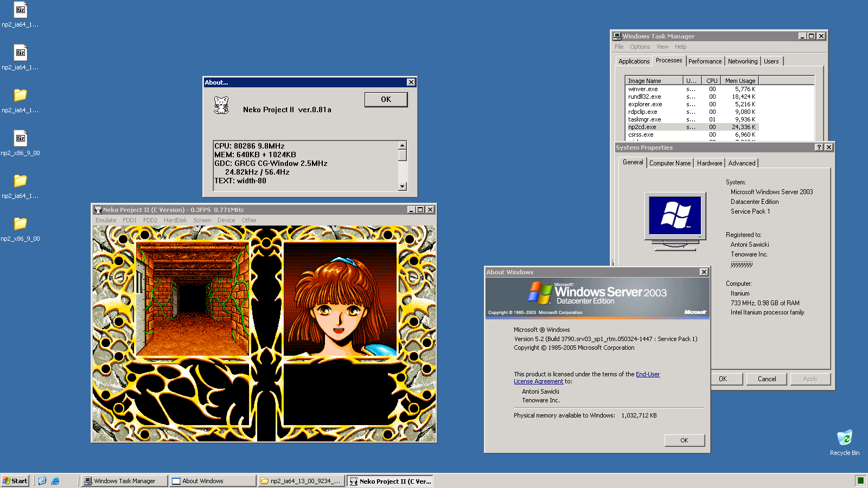Select the explorer.exe process row
Screen dimensions: 868x488
[692, 104]
